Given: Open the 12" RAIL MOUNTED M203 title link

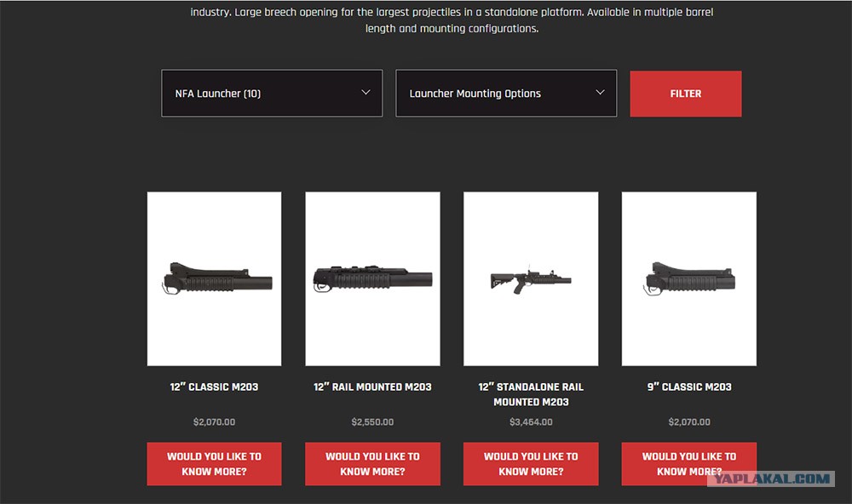Looking at the screenshot, I should pos(372,387).
